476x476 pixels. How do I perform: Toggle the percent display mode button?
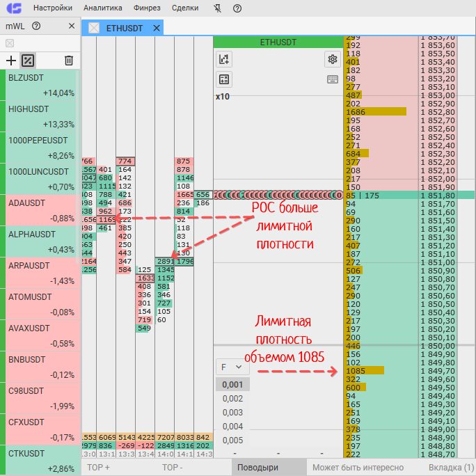[x=28, y=61]
